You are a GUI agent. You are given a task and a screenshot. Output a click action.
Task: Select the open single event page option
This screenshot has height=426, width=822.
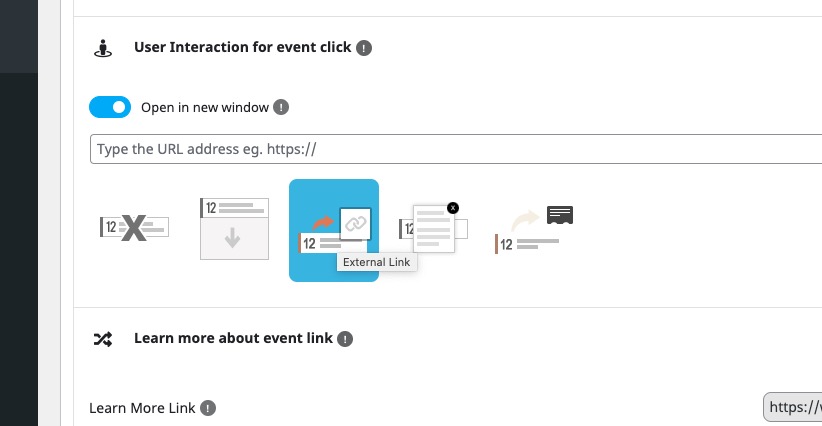[x=534, y=230]
